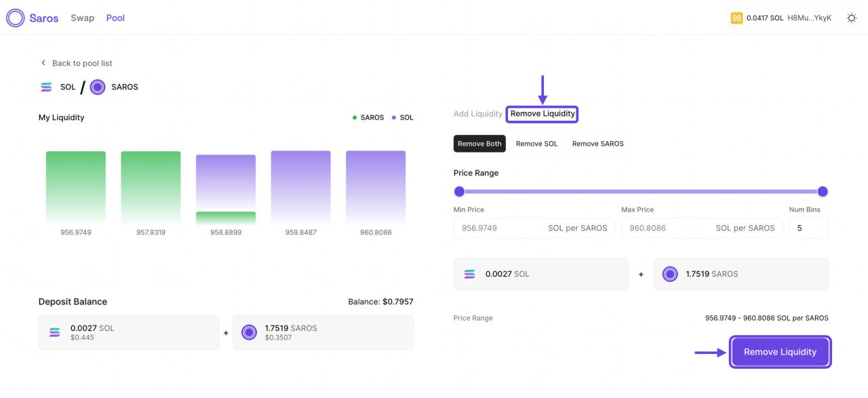Image resolution: width=868 pixels, height=398 pixels.
Task: Switch to the Remove Liquidity tab
Action: 542,114
